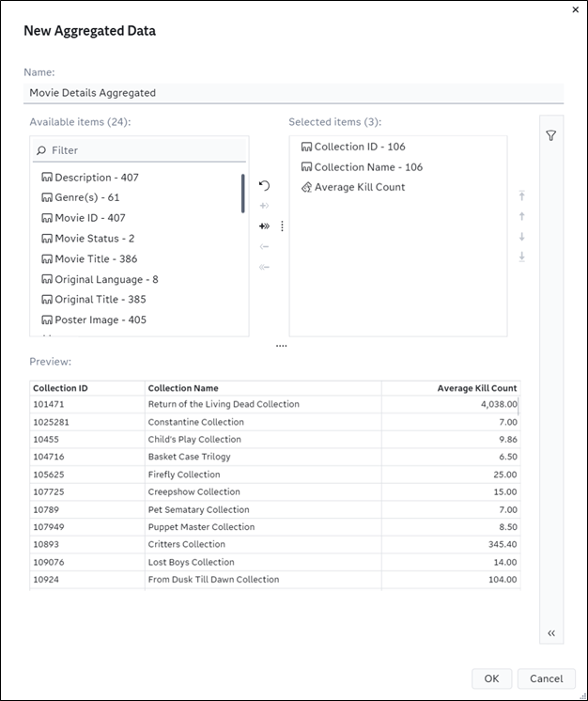Screen dimensions: 588x701
Task: Click the Basket Case Trilogy cell
Action: pyautogui.click(x=263, y=457)
